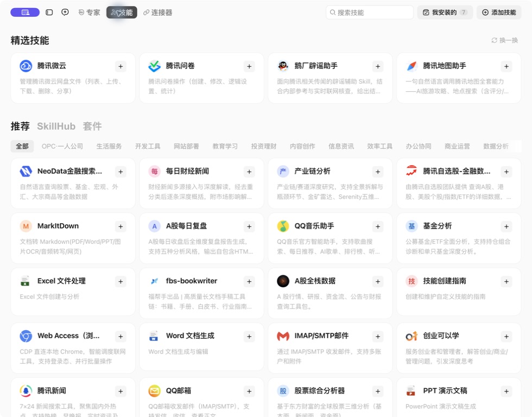The height and width of the screenshot is (417, 532).
Task: Add the Word 文档生成 skill
Action: 249,337
